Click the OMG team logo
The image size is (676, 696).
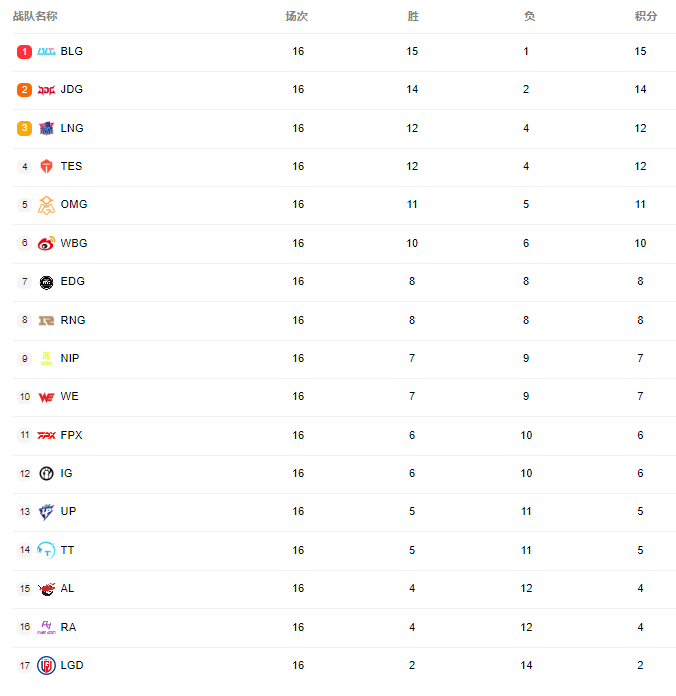click(46, 205)
